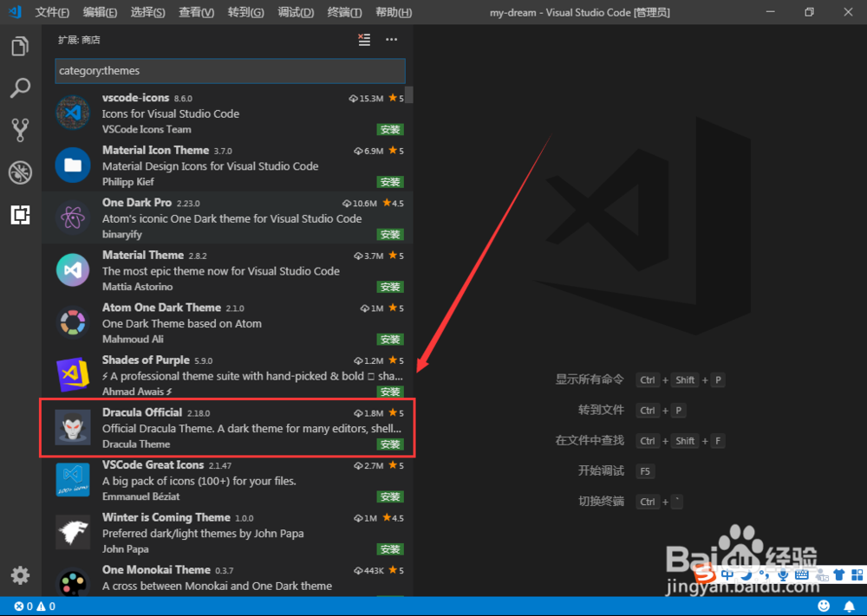Viewport: 867px width, 616px height.
Task: Install the Dracula Official extension
Action: pyautogui.click(x=390, y=444)
